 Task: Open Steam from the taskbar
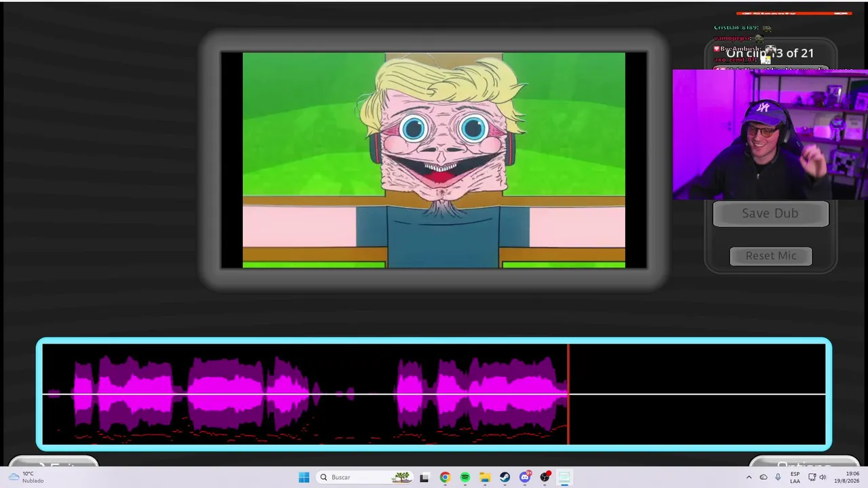coord(505,477)
